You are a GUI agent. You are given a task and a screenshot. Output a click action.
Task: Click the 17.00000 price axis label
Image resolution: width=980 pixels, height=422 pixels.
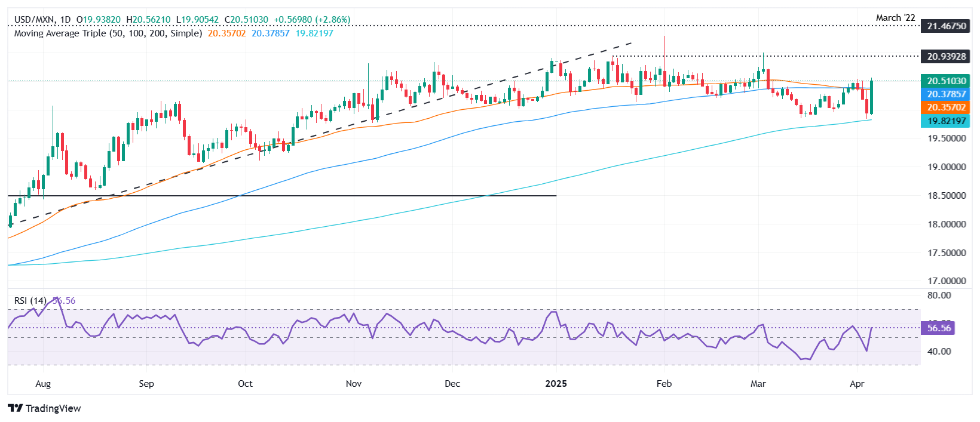946,281
